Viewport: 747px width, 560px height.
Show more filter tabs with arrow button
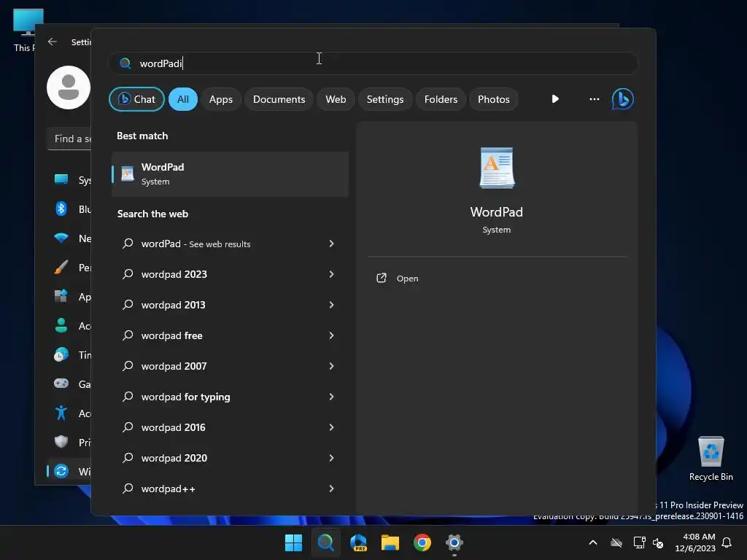[555, 99]
